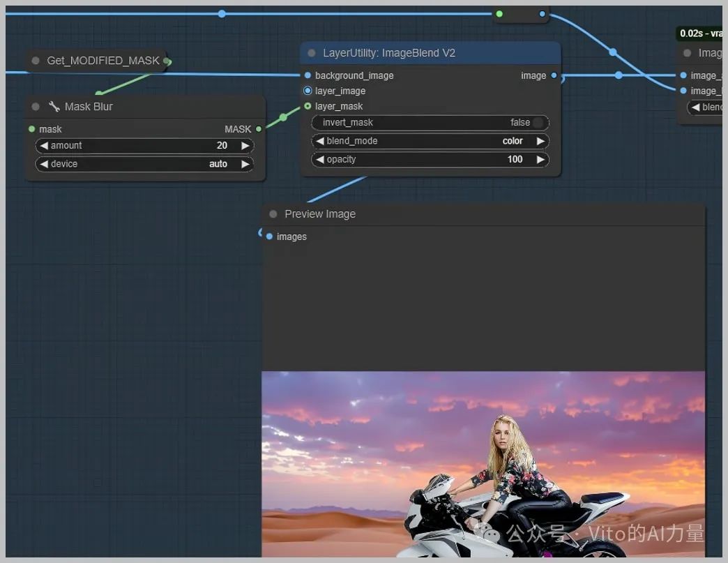Click the background_image input socket
This screenshot has width=728, height=563.
308,75
